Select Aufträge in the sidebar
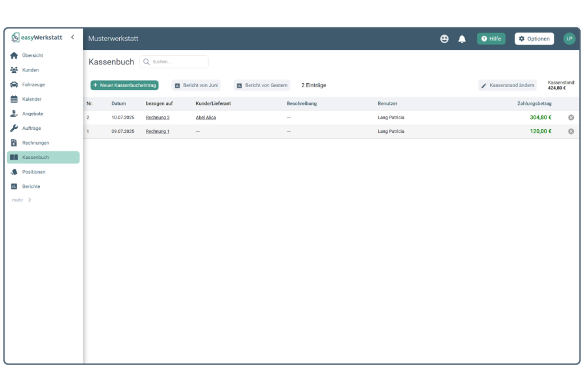584x392 pixels. pyautogui.click(x=31, y=128)
